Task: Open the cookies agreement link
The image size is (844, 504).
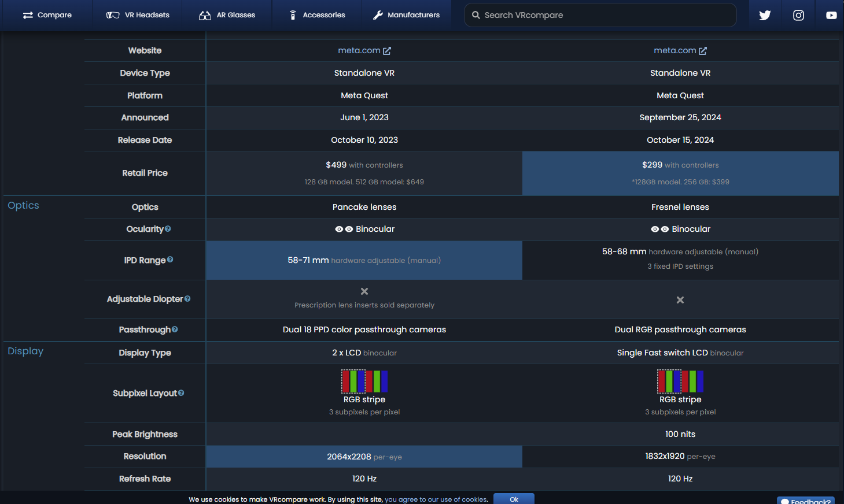Action: coord(436,499)
